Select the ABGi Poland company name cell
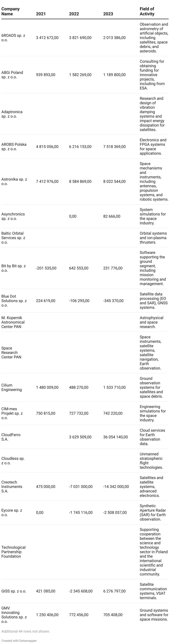 [x=12, y=75]
